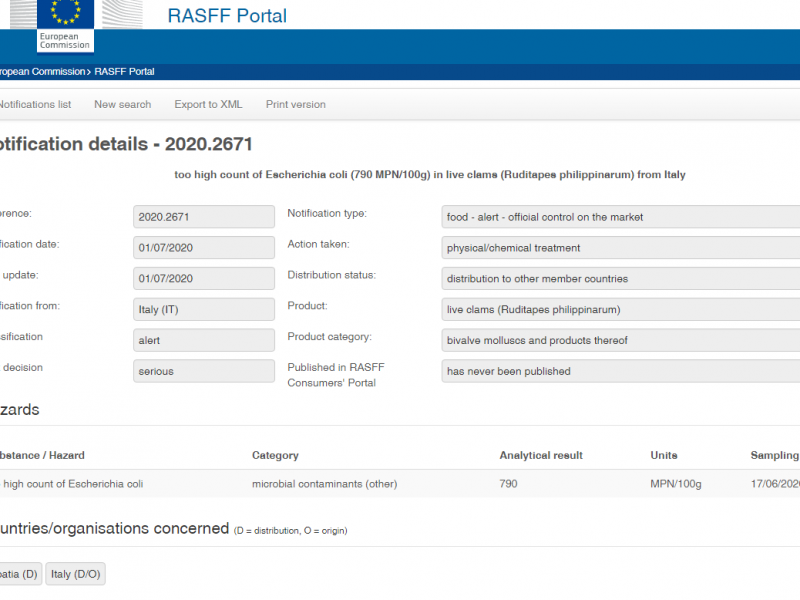Choose Export to XML

tap(208, 104)
